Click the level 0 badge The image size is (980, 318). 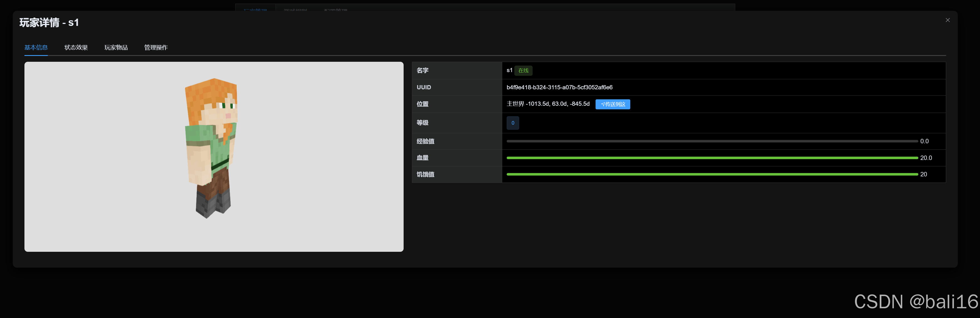[512, 123]
